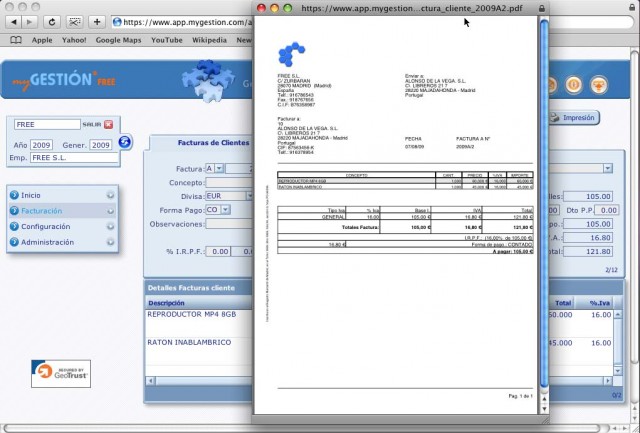Expand the Inicio section via its right circle
Viewport: 640px width, 433px height.
[110, 195]
